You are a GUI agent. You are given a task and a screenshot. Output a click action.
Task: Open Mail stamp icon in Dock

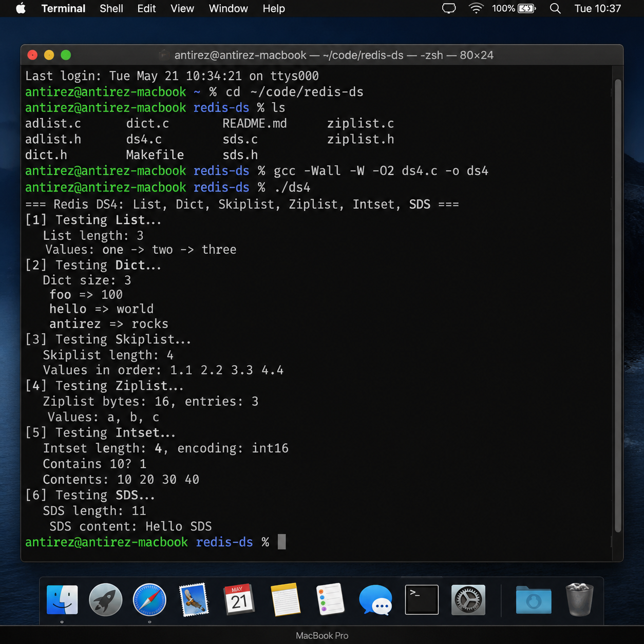click(194, 599)
